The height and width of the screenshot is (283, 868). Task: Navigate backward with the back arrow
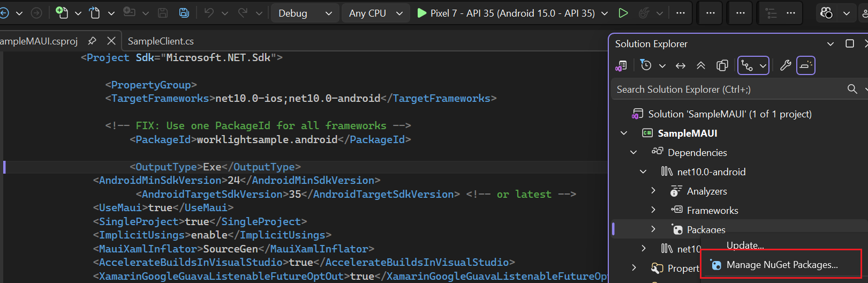[4, 13]
